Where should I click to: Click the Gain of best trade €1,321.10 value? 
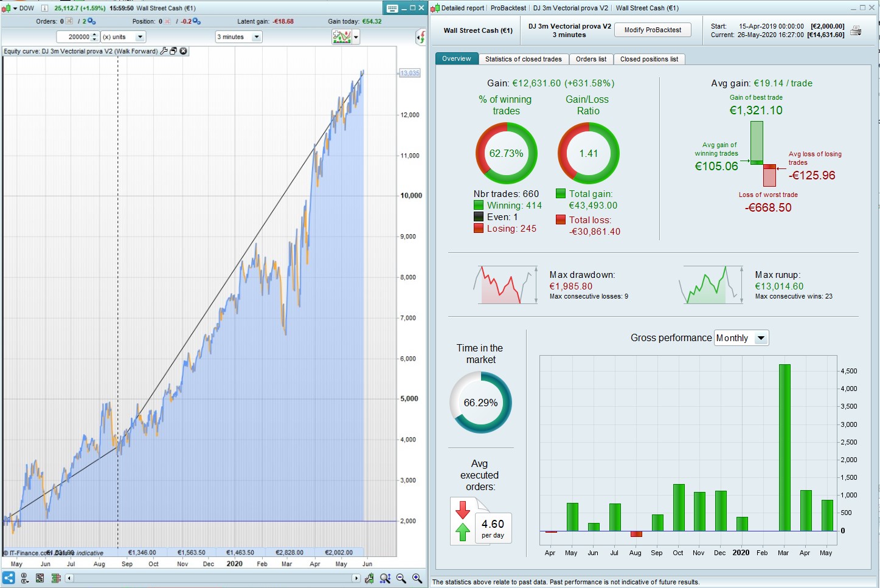pyautogui.click(x=756, y=111)
